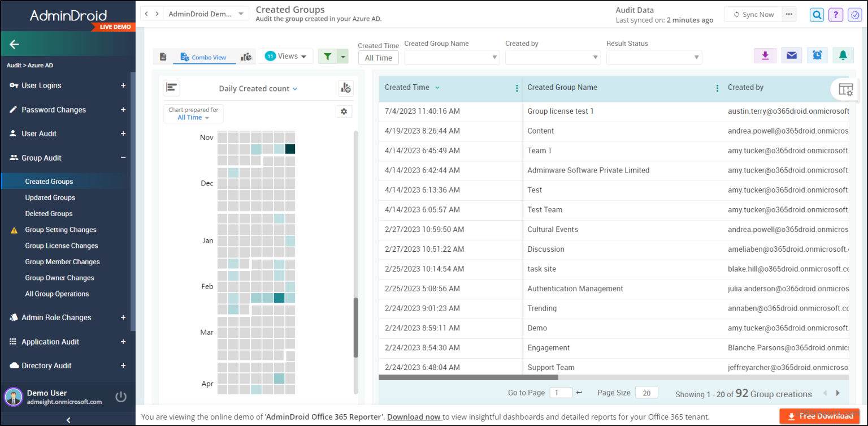
Task: Click the Go to Page input field
Action: 561,393
